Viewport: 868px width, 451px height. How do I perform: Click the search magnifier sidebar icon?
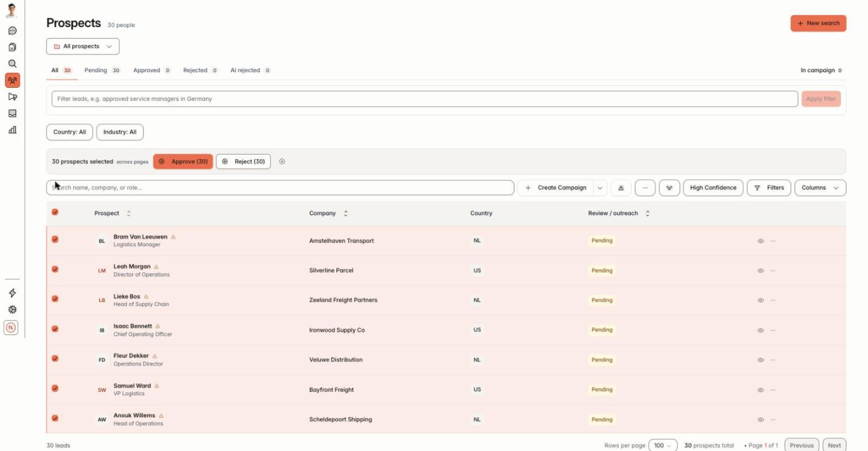click(x=12, y=64)
